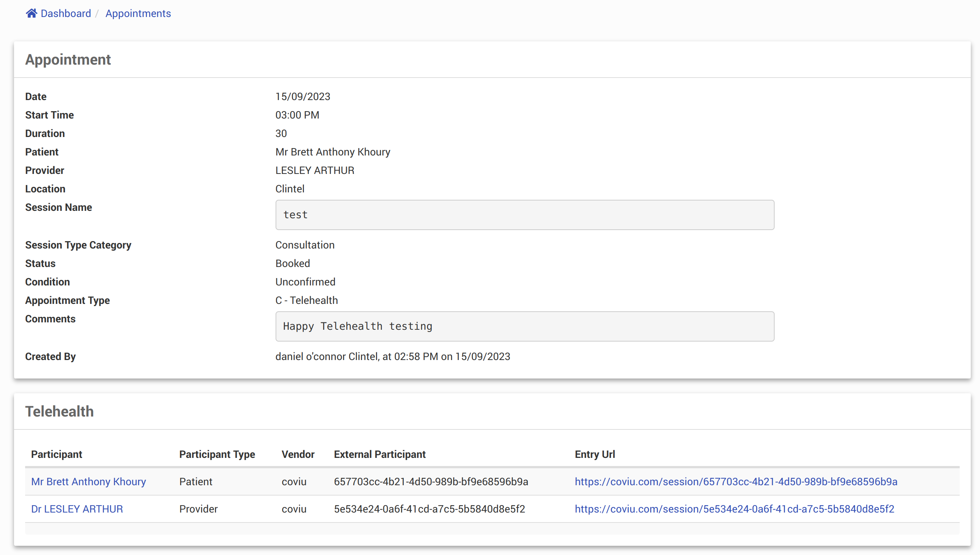
Task: Open participant Dr LESLEY ARTHUR
Action: [77, 508]
